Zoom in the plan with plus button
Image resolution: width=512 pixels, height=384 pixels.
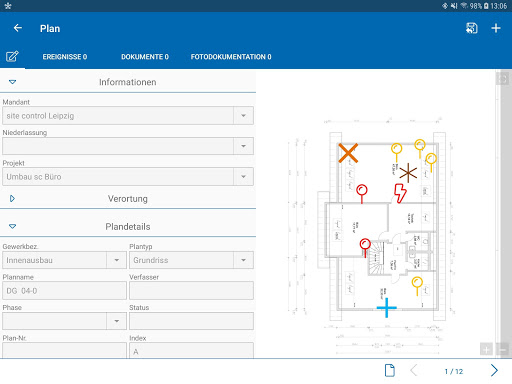tap(486, 349)
